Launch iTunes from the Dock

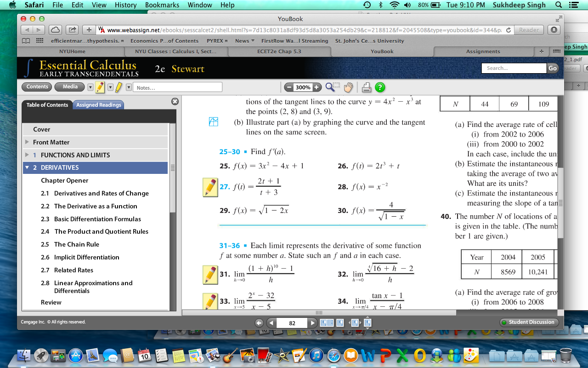pyautogui.click(x=316, y=355)
